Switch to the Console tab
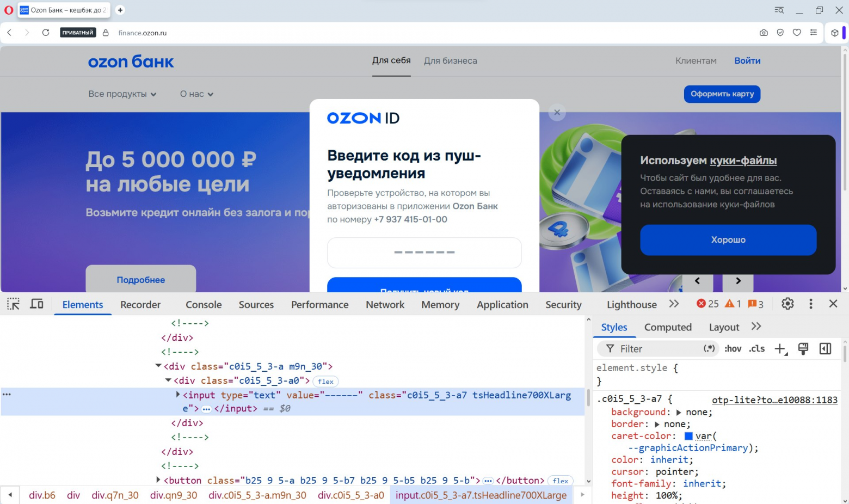Image resolution: width=849 pixels, height=504 pixels. pyautogui.click(x=204, y=305)
